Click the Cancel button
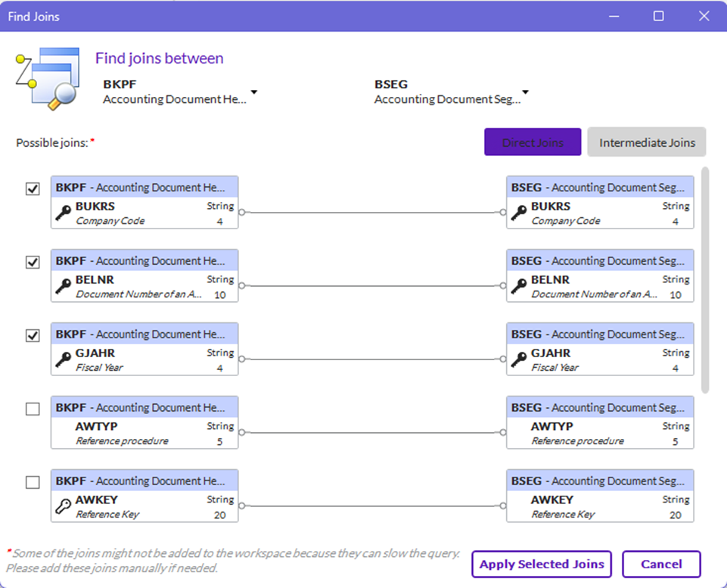Screen dimensions: 727x588 (x=661, y=564)
